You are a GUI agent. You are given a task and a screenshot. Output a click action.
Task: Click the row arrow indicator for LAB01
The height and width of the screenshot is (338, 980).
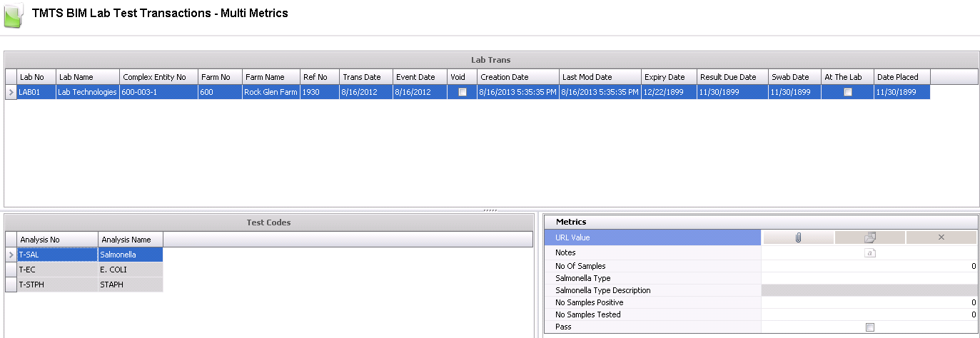click(x=11, y=92)
